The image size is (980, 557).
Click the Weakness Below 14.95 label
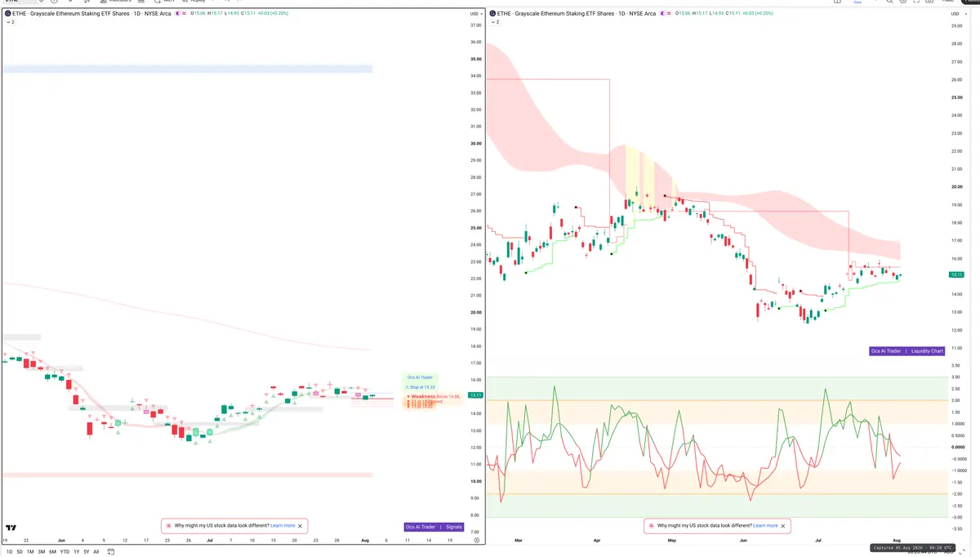(x=434, y=396)
